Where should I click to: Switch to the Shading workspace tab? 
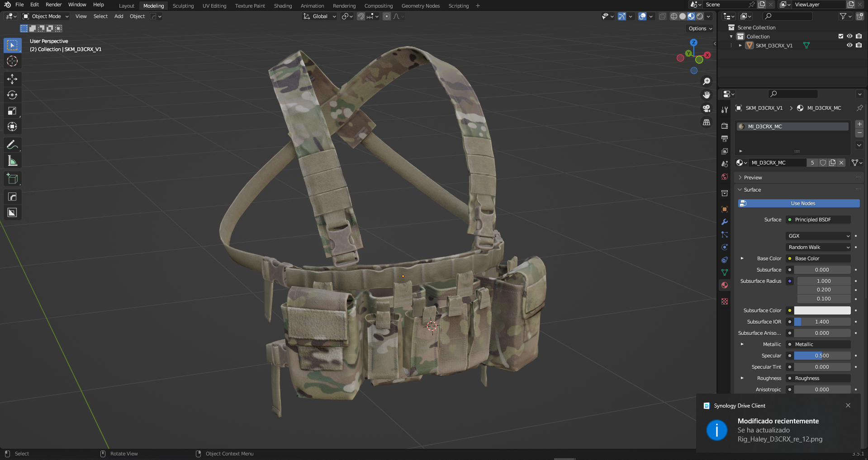coord(283,6)
